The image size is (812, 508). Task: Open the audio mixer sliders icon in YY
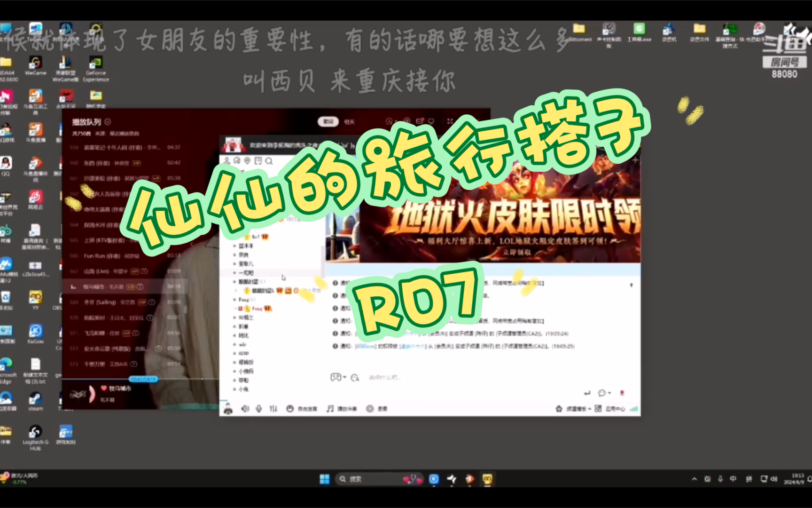pyautogui.click(x=273, y=409)
